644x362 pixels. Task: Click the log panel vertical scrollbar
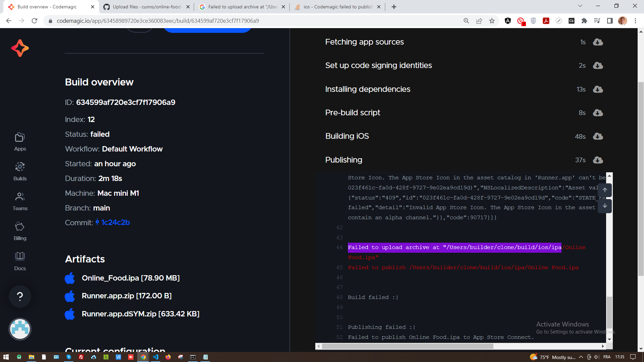[x=609, y=312]
